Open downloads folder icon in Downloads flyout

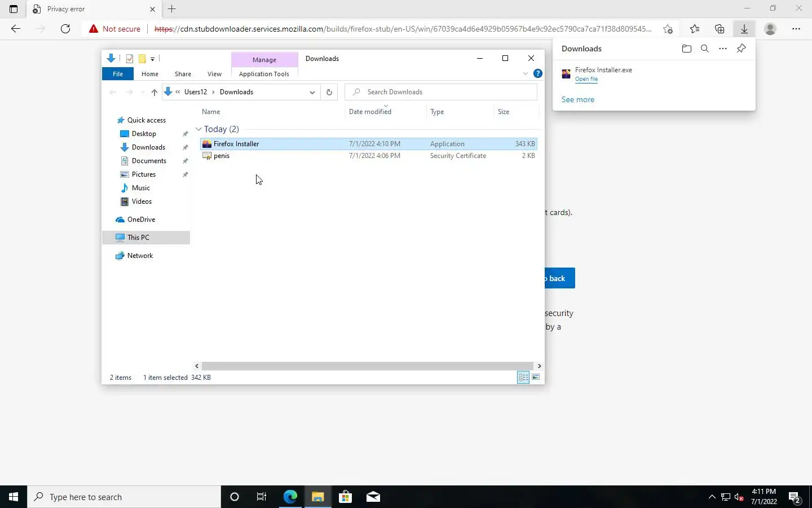tap(687, 49)
